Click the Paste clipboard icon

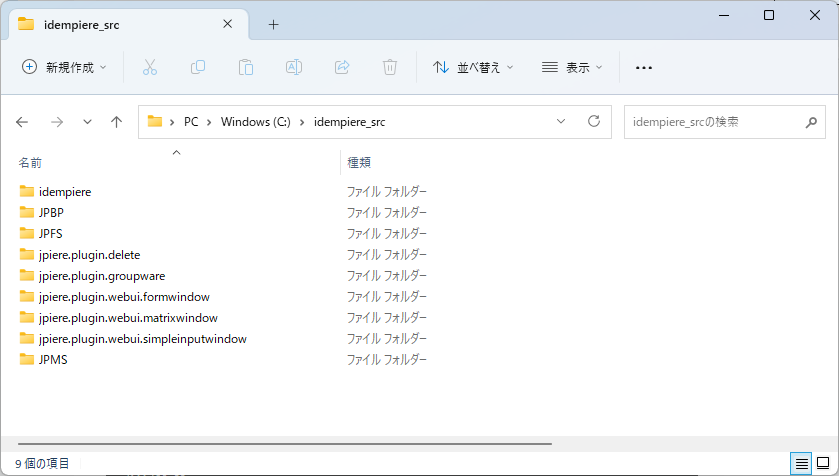pyautogui.click(x=246, y=67)
